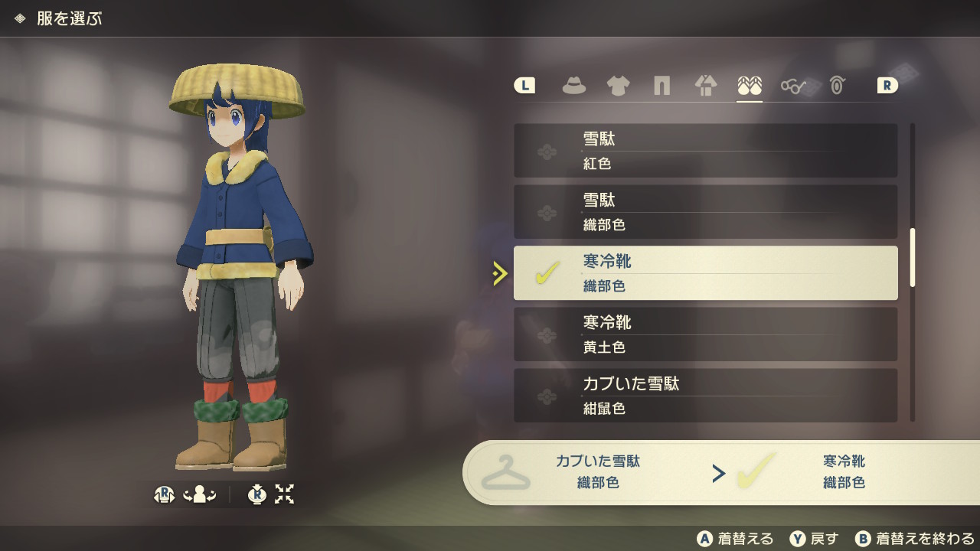Switch to the full outfit set icon

705,86
